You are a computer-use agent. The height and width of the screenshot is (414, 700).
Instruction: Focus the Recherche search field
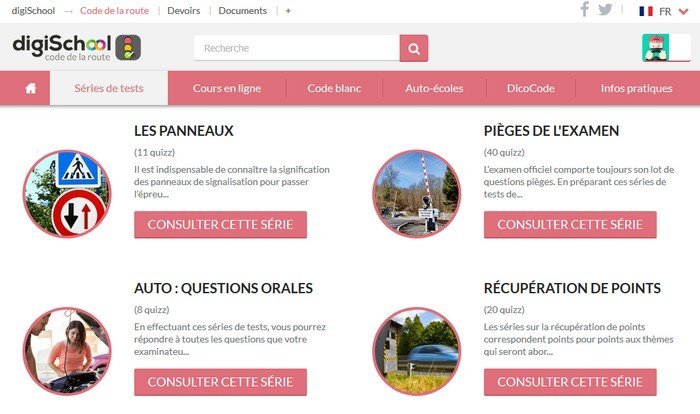click(x=297, y=48)
